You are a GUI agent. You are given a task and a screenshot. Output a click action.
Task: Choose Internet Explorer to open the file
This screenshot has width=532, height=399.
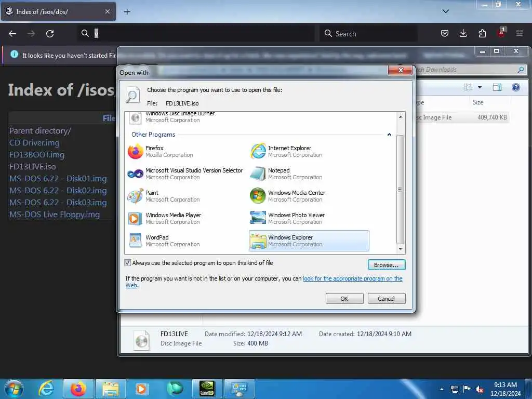(309, 151)
